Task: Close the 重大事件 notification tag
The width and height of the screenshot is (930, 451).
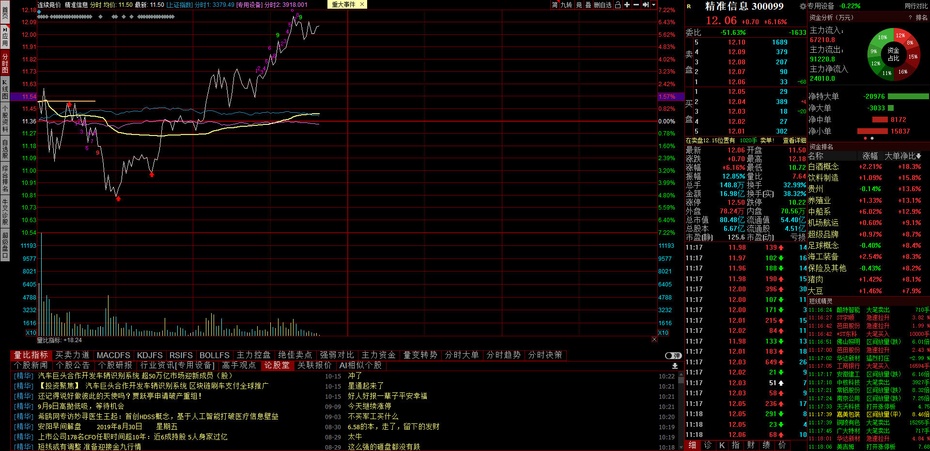Action: (362, 4)
